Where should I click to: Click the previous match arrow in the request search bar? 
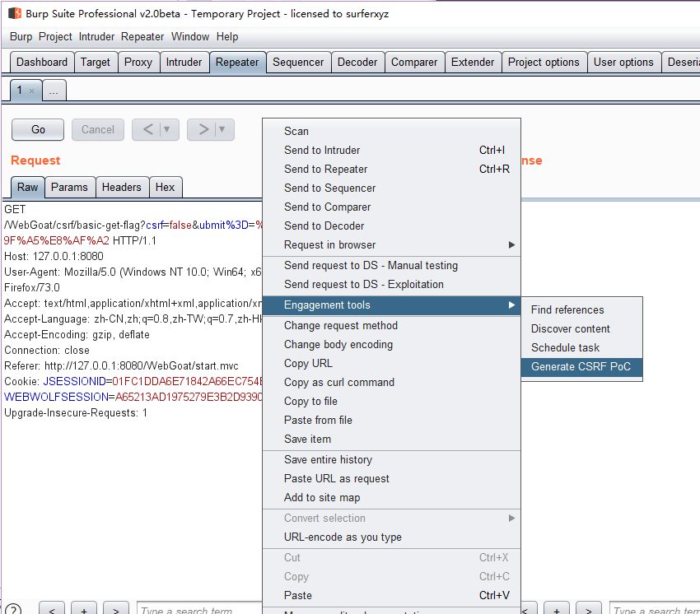(51, 609)
